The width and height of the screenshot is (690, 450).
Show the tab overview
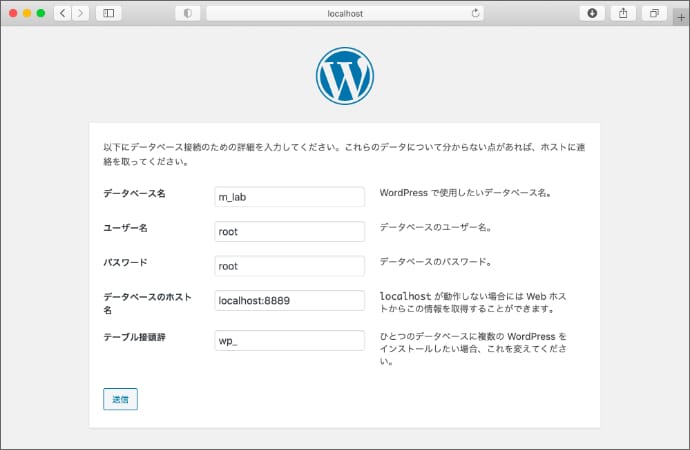pos(653,13)
